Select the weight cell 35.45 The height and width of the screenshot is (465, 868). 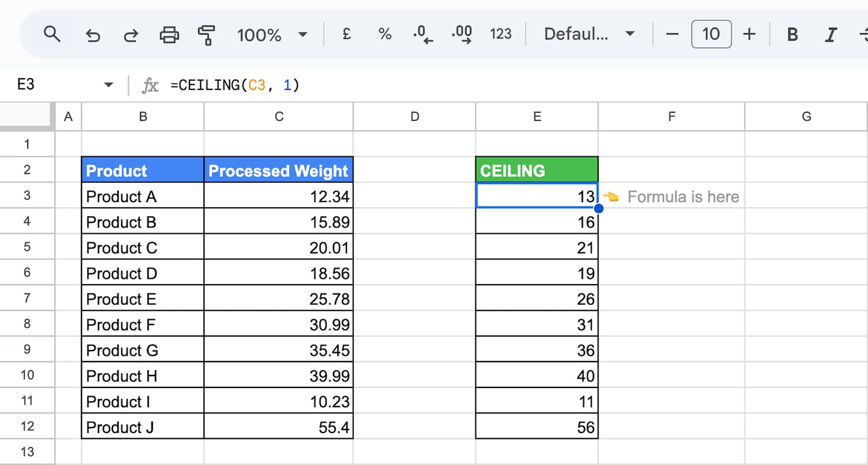(279, 349)
